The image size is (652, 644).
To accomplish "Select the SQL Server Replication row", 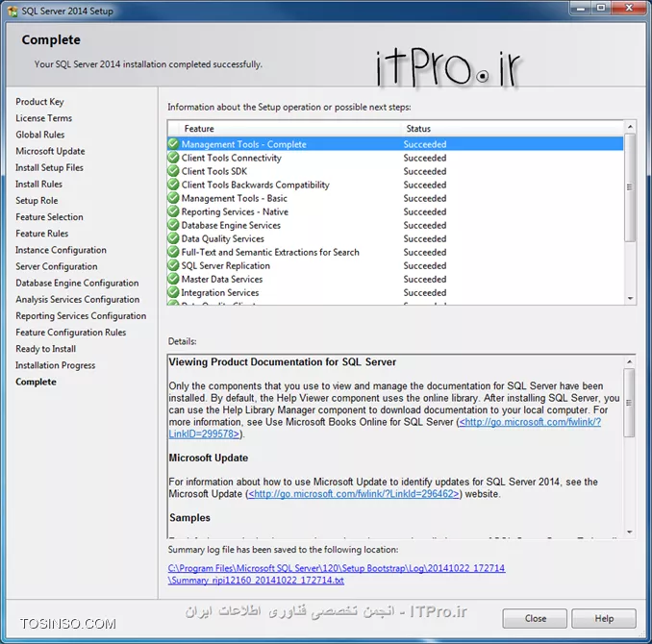I will tap(395, 265).
